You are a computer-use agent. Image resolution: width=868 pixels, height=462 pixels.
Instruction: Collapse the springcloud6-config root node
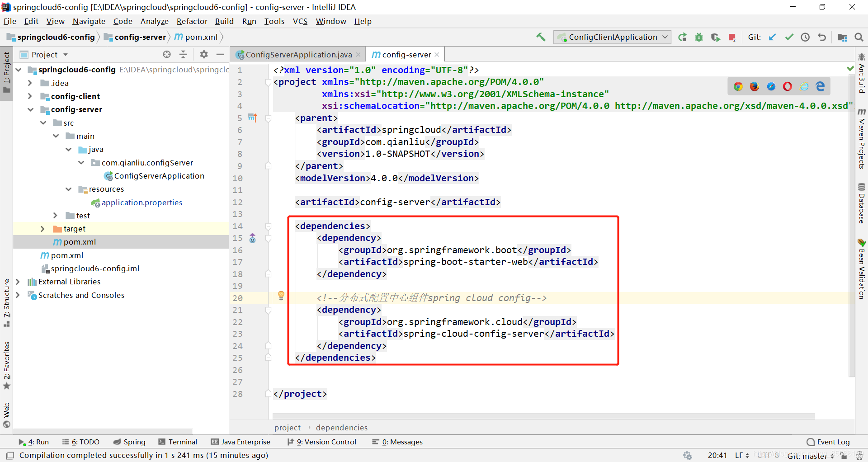[19, 70]
